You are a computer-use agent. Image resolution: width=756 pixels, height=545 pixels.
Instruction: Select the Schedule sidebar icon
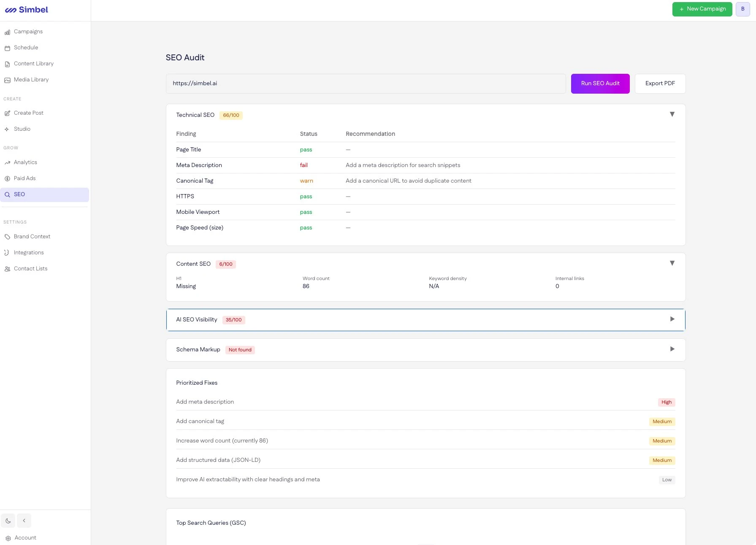click(x=26, y=47)
